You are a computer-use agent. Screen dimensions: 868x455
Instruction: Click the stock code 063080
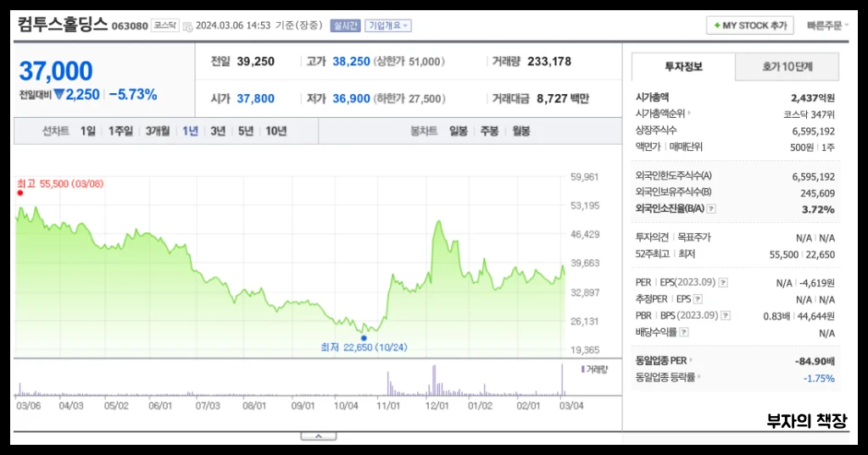pos(130,26)
